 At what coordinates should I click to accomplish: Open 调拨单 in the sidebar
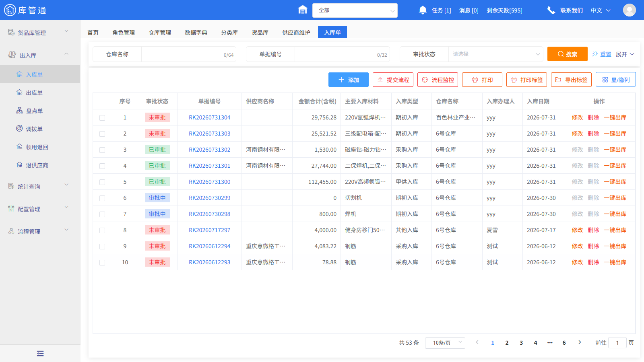tap(40, 129)
